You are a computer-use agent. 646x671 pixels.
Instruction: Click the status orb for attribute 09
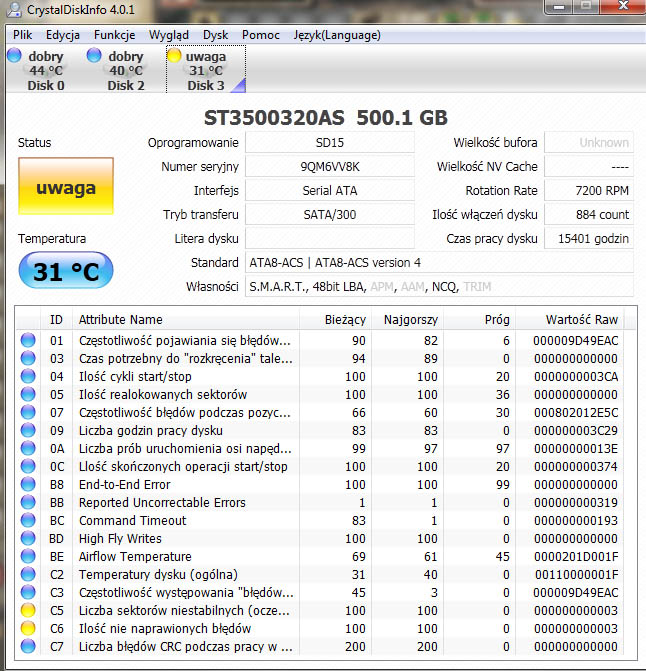tap(28, 430)
